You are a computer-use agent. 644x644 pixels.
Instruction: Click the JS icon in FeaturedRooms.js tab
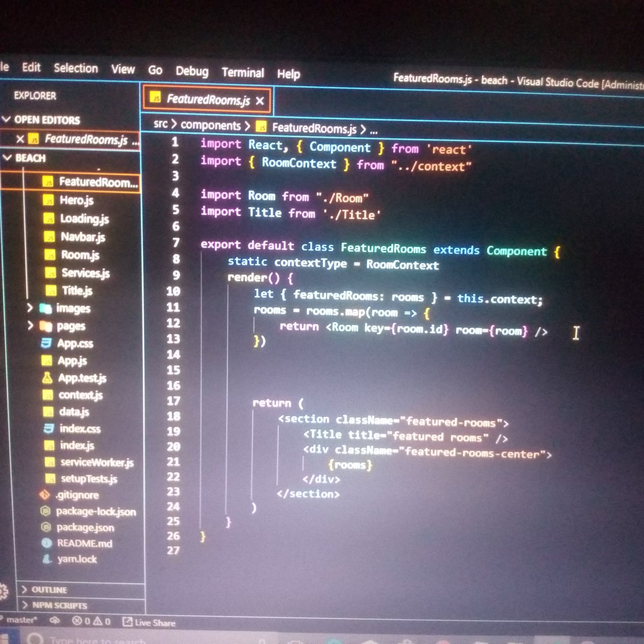156,98
